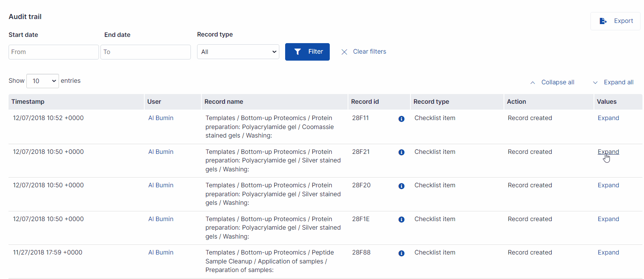Click info icon for record 28F88
Image resolution: width=644 pixels, height=279 pixels.
[402, 253]
